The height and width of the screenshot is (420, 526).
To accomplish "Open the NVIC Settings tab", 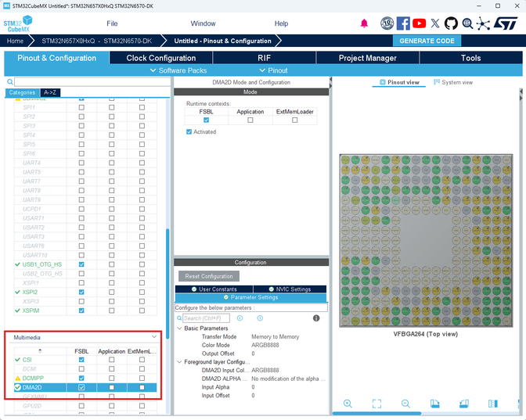I will (290, 289).
